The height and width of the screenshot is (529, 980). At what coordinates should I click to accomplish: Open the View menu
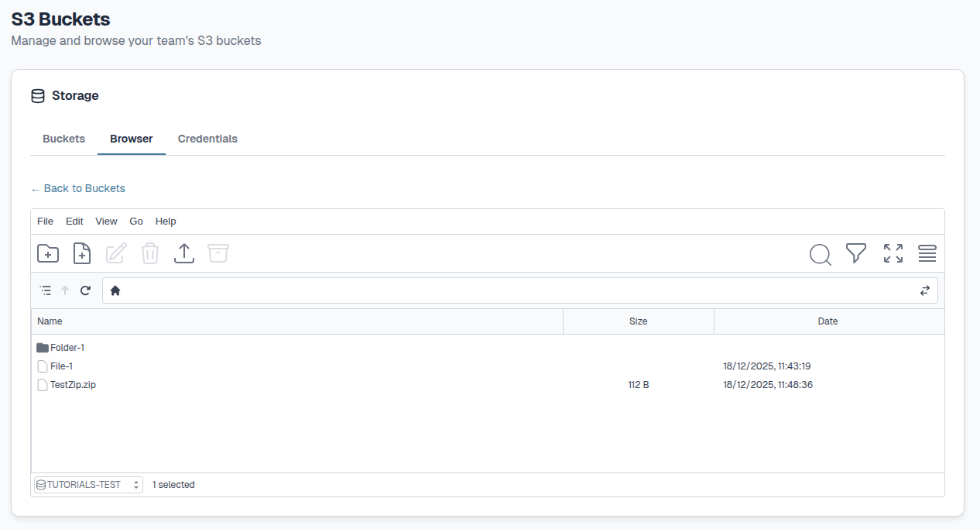click(x=106, y=222)
